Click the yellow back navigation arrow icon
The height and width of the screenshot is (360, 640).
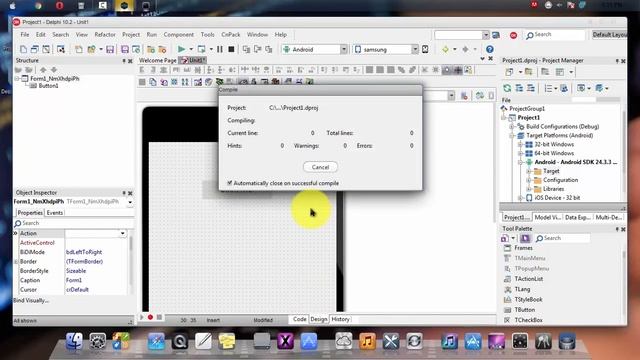pos(445,49)
